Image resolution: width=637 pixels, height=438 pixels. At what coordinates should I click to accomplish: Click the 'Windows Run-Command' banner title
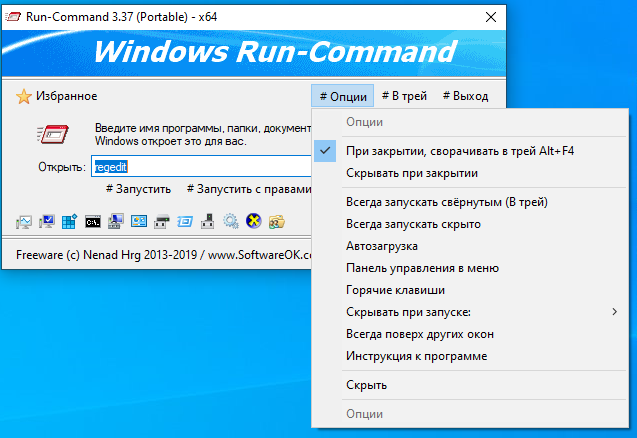275,52
